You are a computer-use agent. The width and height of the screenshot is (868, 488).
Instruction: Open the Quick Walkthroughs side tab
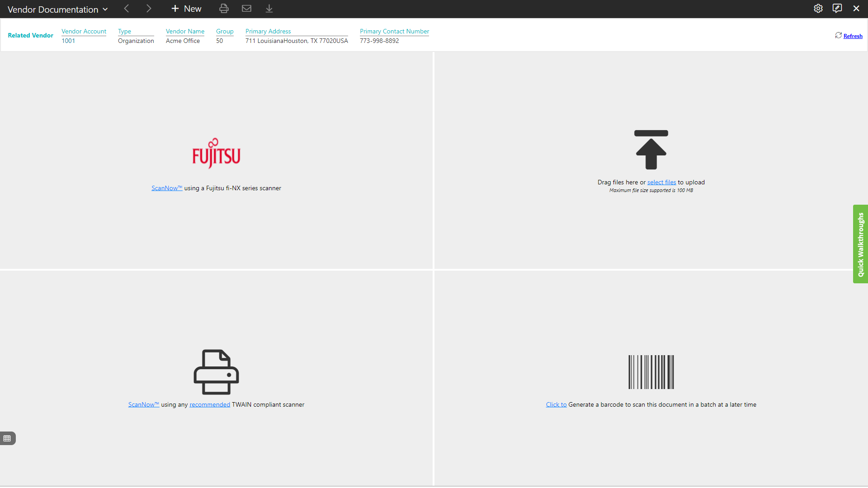[x=860, y=244]
